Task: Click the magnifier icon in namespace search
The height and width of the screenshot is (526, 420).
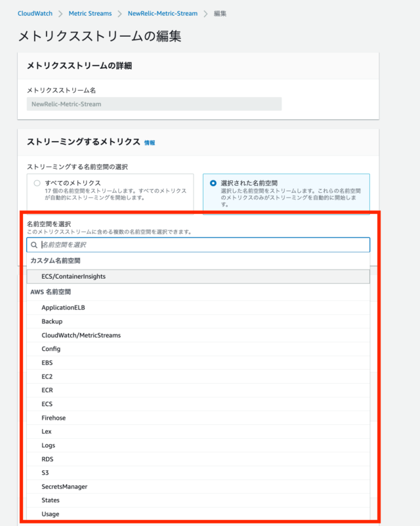Action: coord(34,245)
